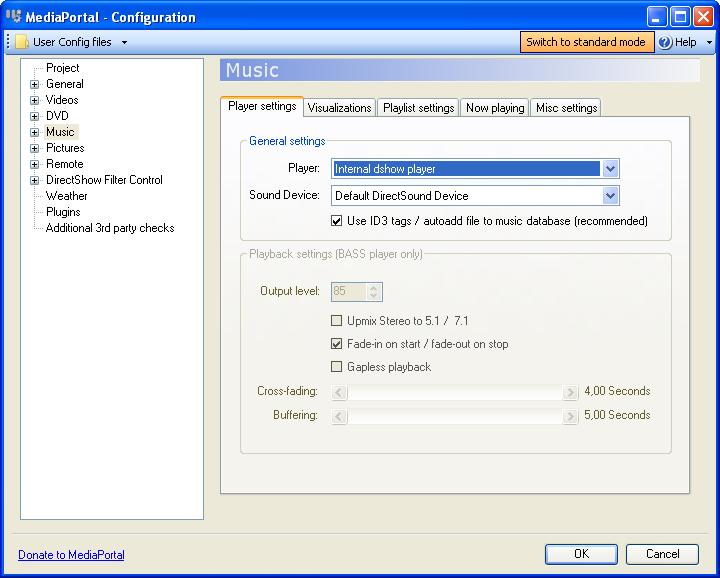Expand the Videos tree node
The image size is (720, 578).
pos(34,100)
